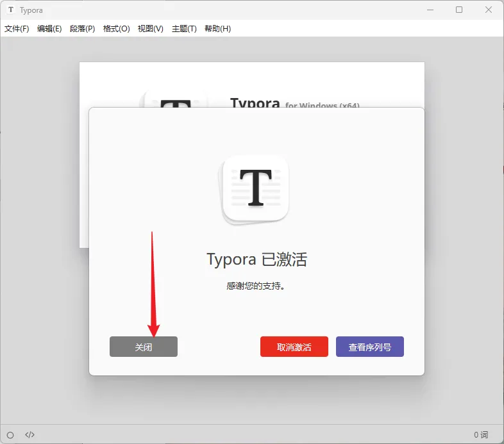Click the Typora title bar app icon
504x444 pixels.
[11, 10]
